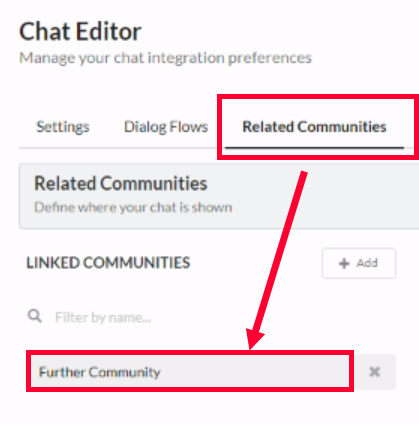Click the red arrow annotation
Screen dimensions: 419x424
pos(277,258)
